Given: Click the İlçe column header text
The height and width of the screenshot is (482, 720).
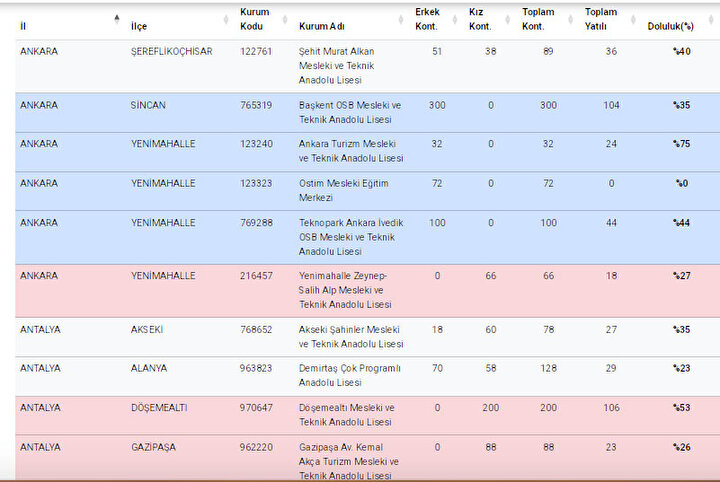Looking at the screenshot, I should coord(139,26).
